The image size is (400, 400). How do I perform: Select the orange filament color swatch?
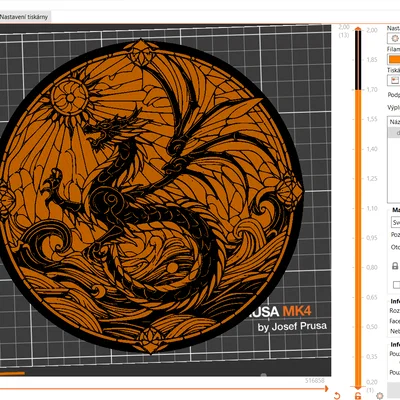(394, 59)
